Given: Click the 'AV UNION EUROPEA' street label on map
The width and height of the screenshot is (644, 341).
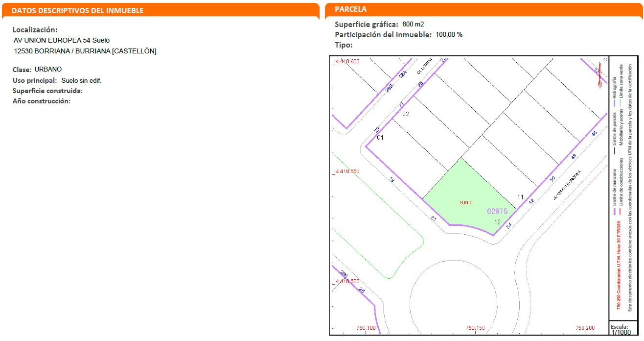Looking at the screenshot, I should pos(566,186).
